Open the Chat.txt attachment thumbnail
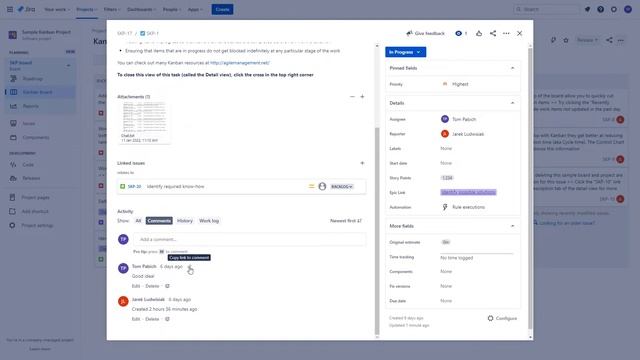 [x=144, y=123]
